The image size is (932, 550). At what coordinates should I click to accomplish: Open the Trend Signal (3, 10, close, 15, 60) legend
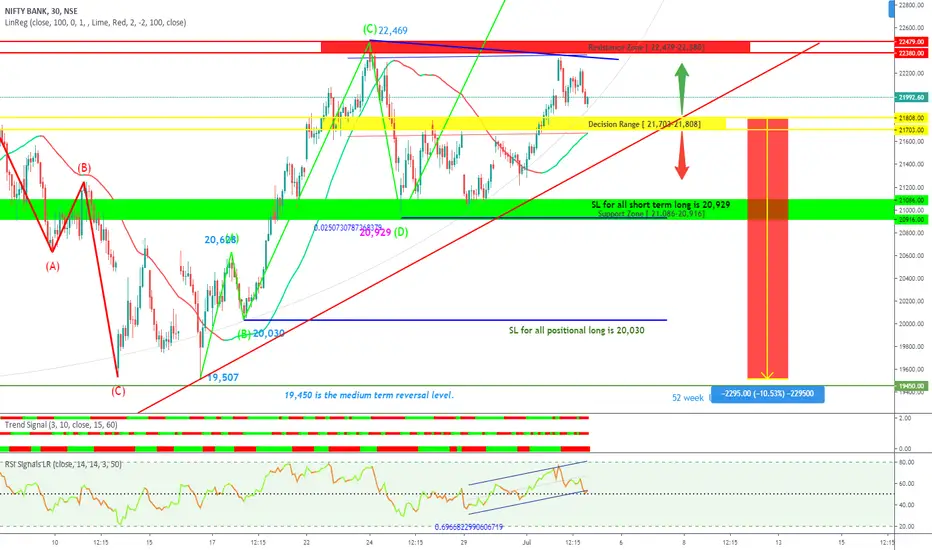(61, 425)
